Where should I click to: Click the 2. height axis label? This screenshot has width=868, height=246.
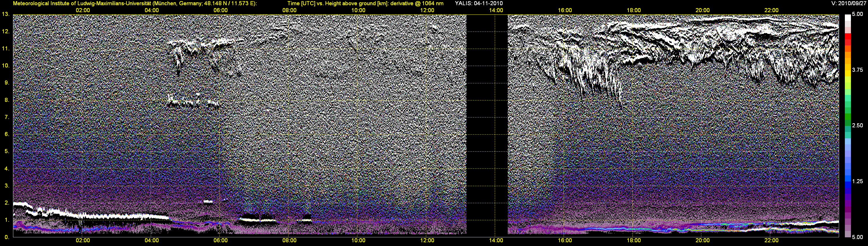click(7, 203)
